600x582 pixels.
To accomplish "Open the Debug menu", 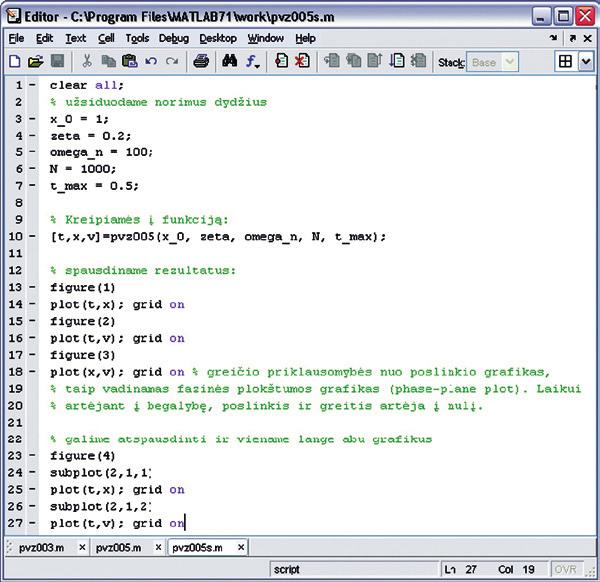I will click(x=174, y=38).
